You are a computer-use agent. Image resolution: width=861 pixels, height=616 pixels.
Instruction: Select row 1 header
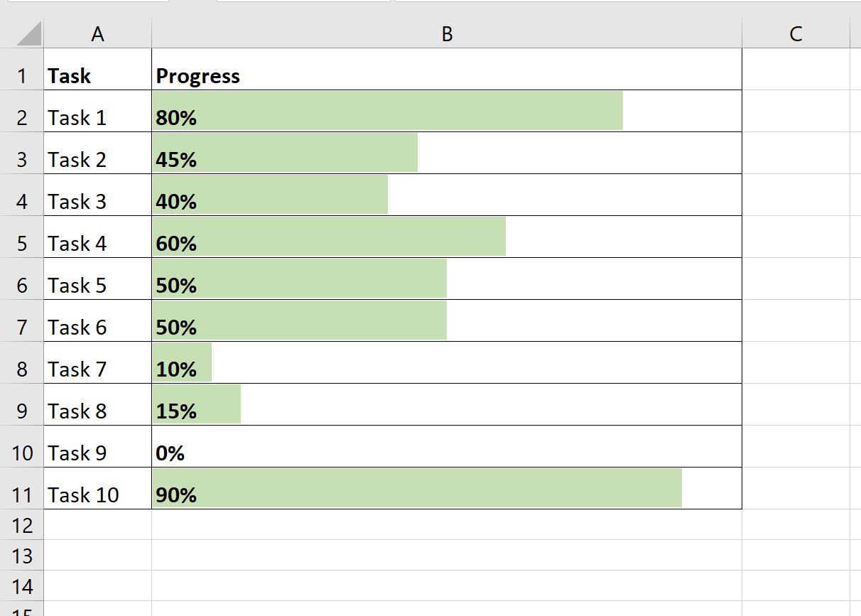[x=22, y=75]
